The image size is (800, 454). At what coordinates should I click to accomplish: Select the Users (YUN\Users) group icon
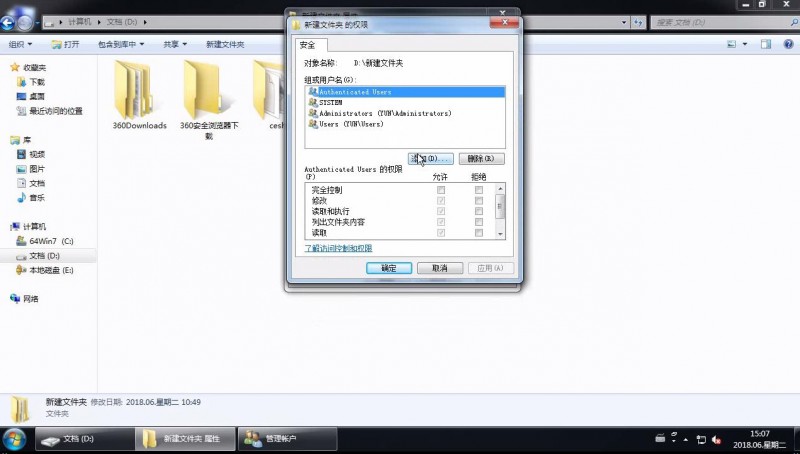[x=313, y=124]
